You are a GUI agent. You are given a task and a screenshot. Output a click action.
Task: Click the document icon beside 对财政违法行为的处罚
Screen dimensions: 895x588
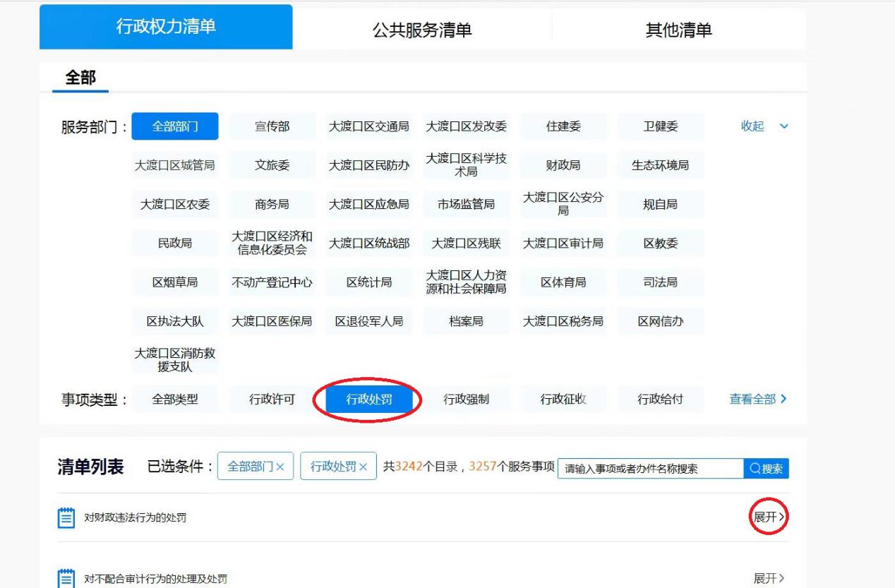pyautogui.click(x=66, y=518)
